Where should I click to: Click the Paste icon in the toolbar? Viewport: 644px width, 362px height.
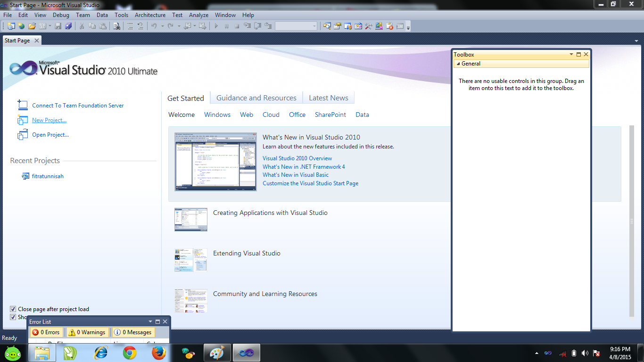103,26
